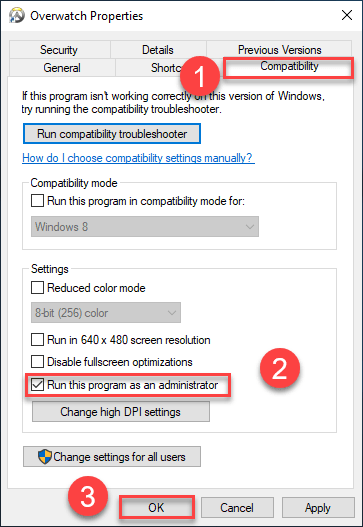363x527 pixels.
Task: Enable Run in 640 x 480 screen resolution
Action: click(37, 340)
